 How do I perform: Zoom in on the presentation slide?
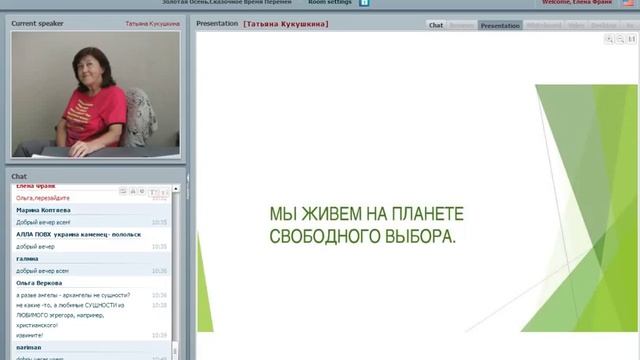point(609,39)
